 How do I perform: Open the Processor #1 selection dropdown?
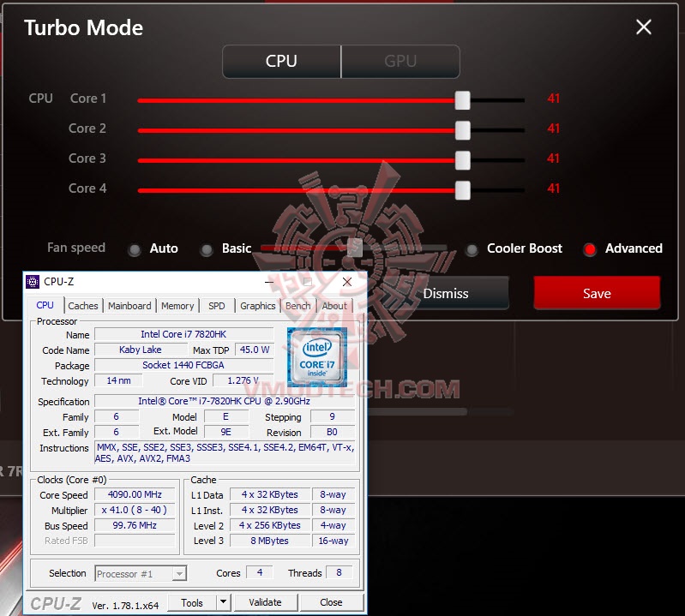[x=141, y=574]
